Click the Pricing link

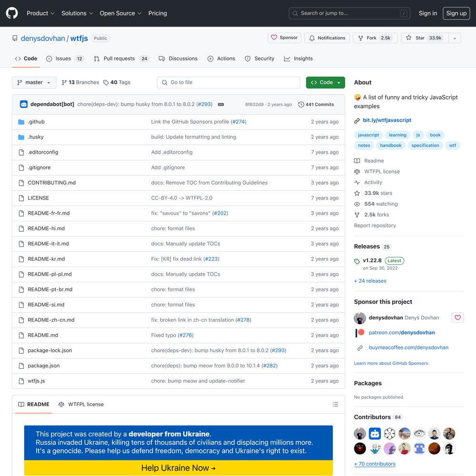click(158, 13)
